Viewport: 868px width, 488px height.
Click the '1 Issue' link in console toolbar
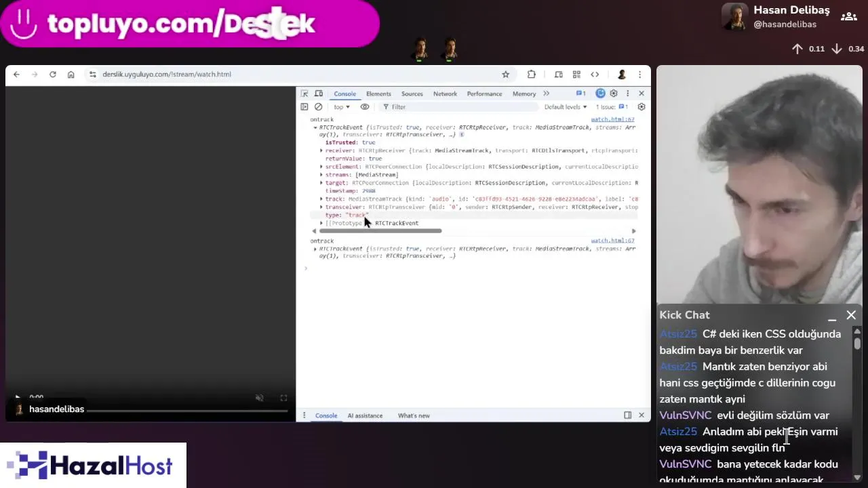pyautogui.click(x=612, y=107)
